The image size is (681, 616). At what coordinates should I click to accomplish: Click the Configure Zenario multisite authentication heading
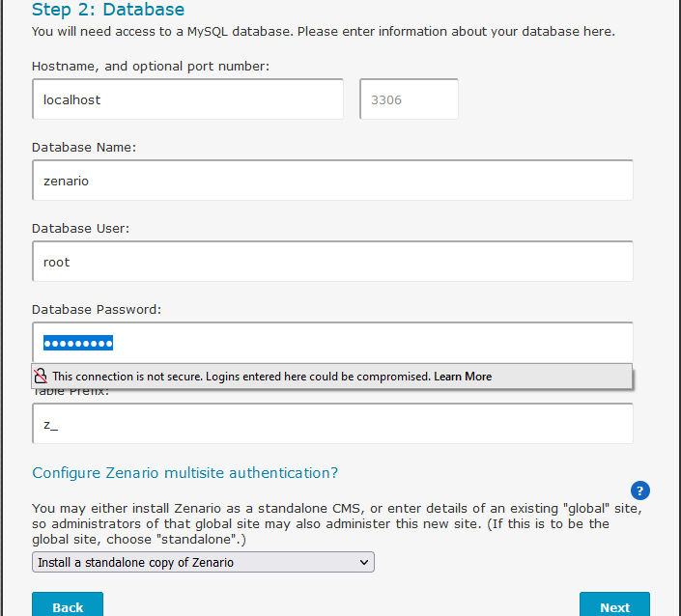coord(185,473)
